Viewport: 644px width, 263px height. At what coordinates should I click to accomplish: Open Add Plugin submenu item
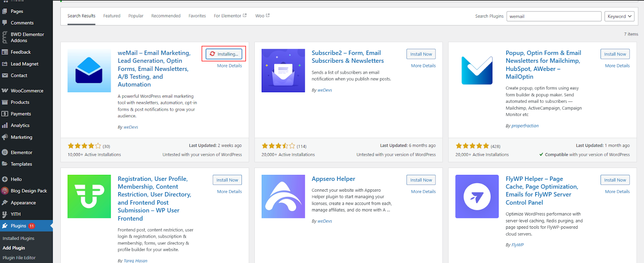[14, 248]
